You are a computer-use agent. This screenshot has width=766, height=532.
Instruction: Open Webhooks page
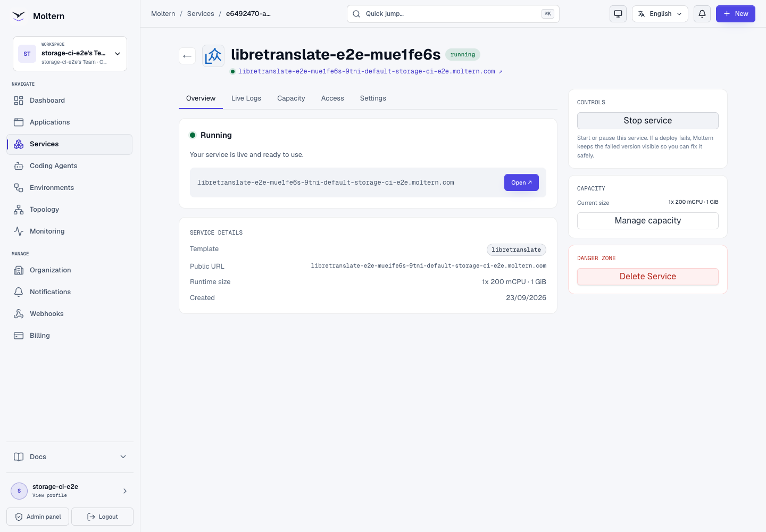69,314
